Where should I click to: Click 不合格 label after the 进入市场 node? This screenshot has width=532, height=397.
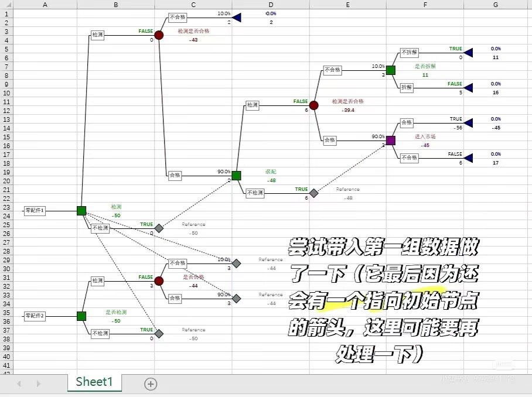409,158
